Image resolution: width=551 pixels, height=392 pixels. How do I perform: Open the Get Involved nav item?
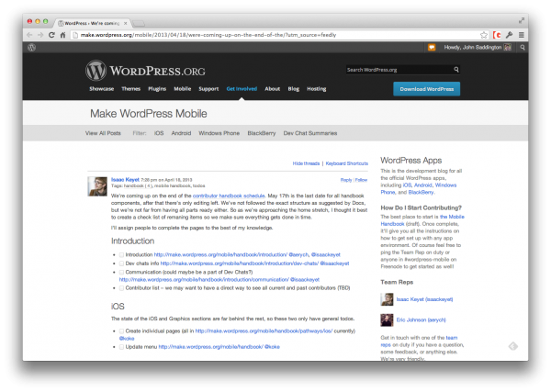(x=242, y=89)
